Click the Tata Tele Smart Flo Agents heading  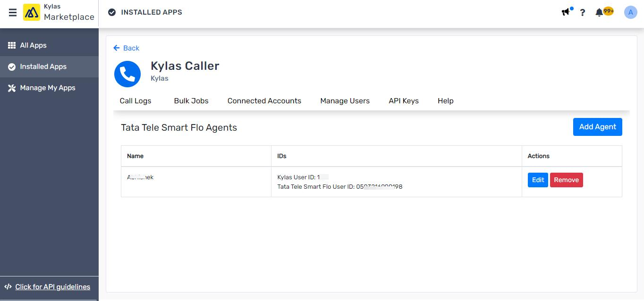point(179,127)
